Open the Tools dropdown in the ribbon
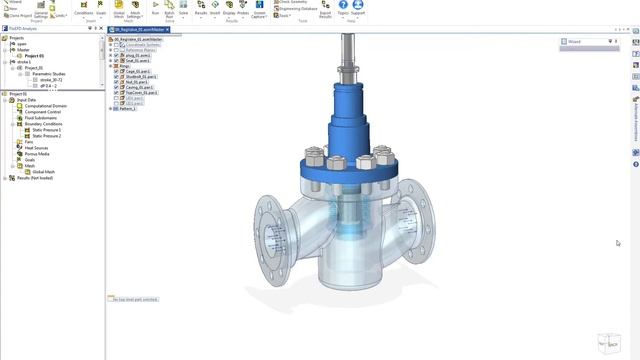This screenshot has width=640, height=360. pos(282,16)
